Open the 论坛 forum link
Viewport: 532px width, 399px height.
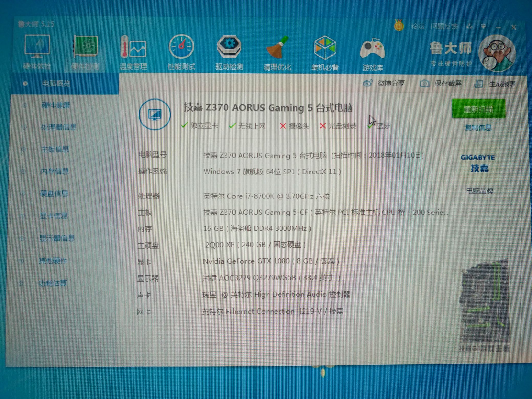point(418,26)
